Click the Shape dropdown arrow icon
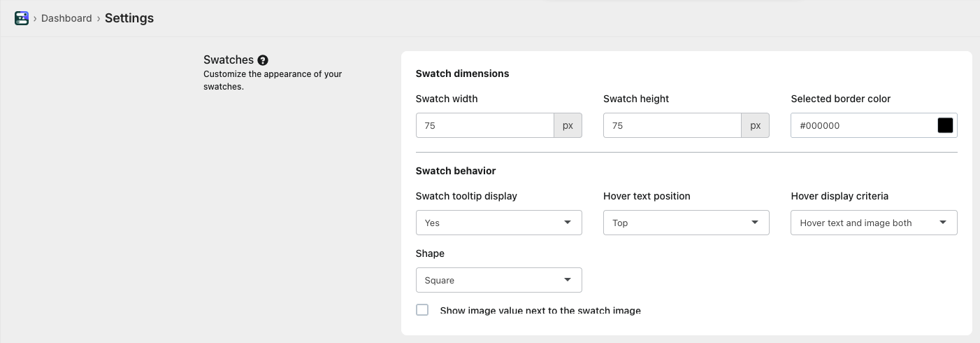 (568, 280)
